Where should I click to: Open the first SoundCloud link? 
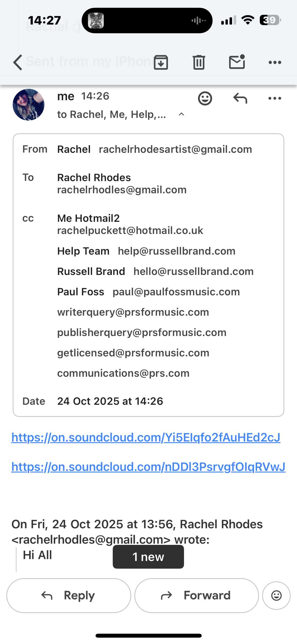(x=146, y=438)
